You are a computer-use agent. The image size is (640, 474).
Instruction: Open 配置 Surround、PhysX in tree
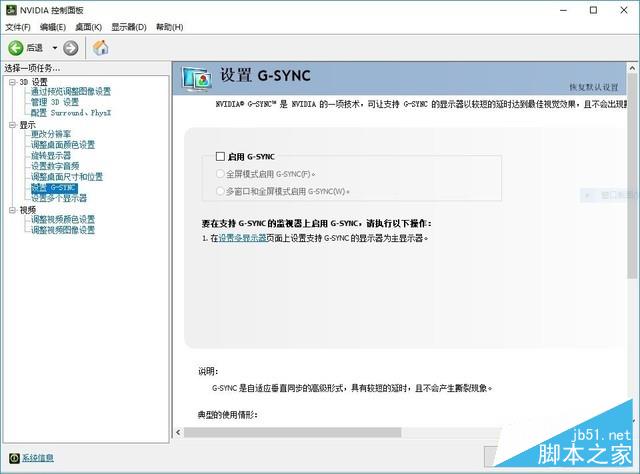click(x=71, y=113)
